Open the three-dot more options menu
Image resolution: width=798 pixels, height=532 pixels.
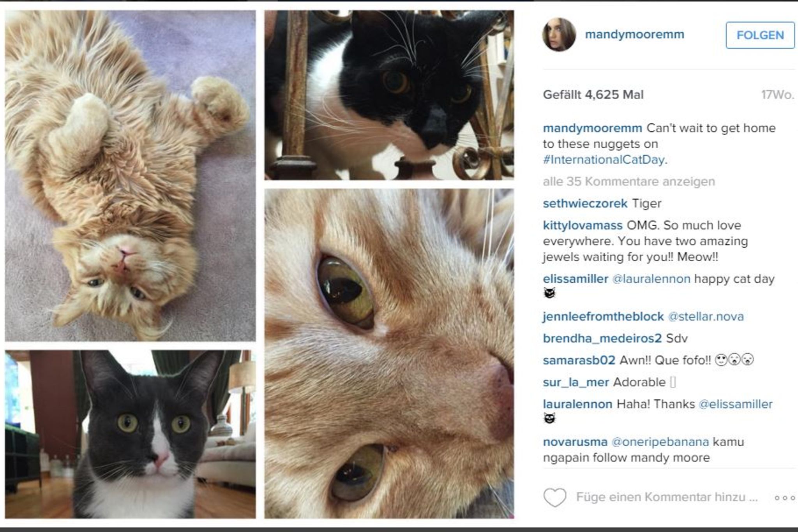coord(784,498)
